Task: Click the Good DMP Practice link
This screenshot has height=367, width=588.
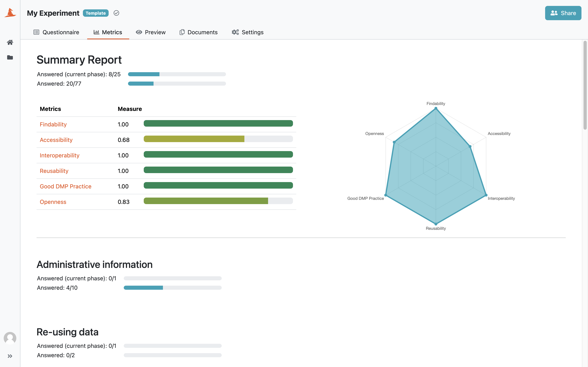Action: (x=66, y=186)
